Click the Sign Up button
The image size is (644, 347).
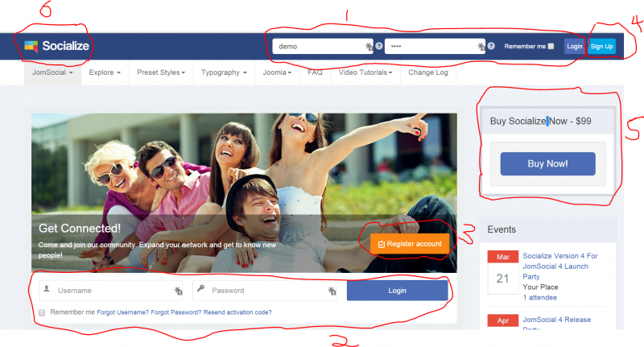coord(601,47)
